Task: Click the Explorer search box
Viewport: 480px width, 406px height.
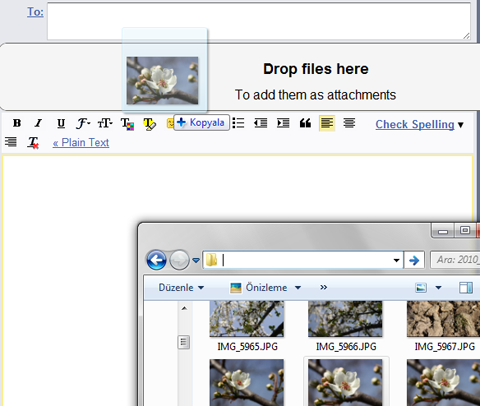Action: pos(455,260)
